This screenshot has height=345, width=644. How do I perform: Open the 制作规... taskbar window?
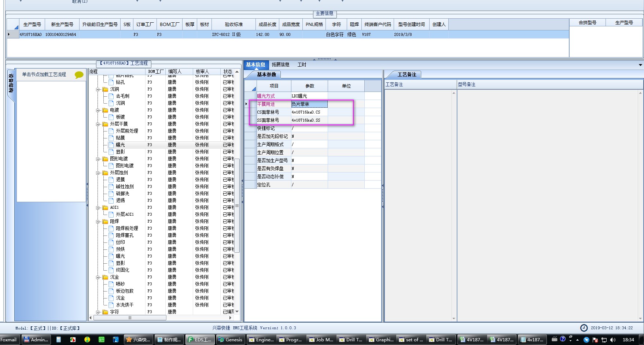click(x=169, y=340)
